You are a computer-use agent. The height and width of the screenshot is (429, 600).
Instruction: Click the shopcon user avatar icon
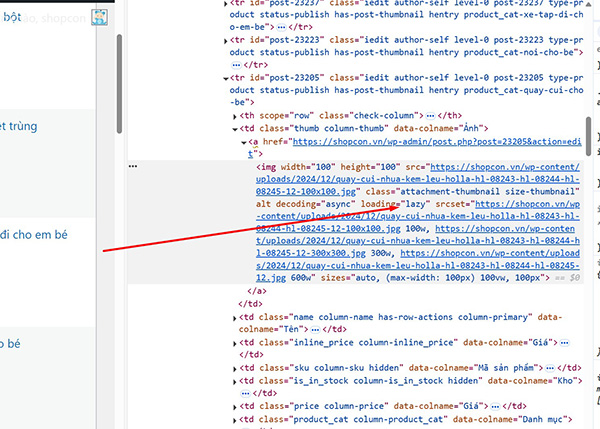[99, 17]
